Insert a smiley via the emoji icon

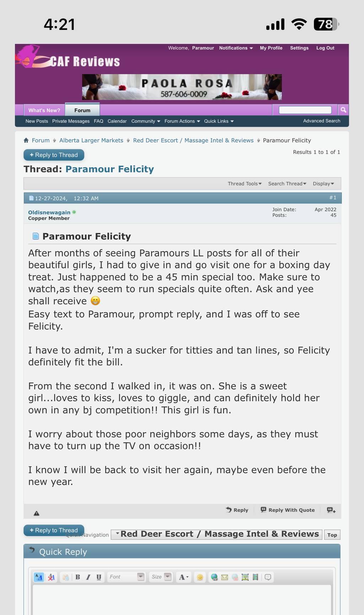(200, 577)
